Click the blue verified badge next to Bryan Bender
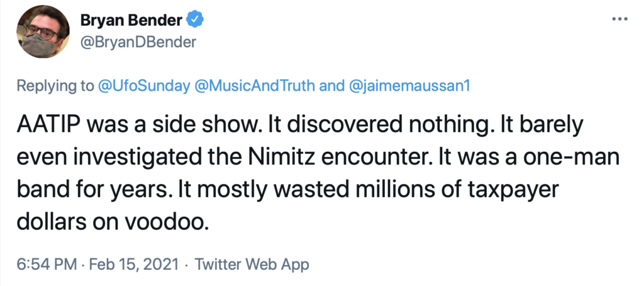 pos(196,20)
